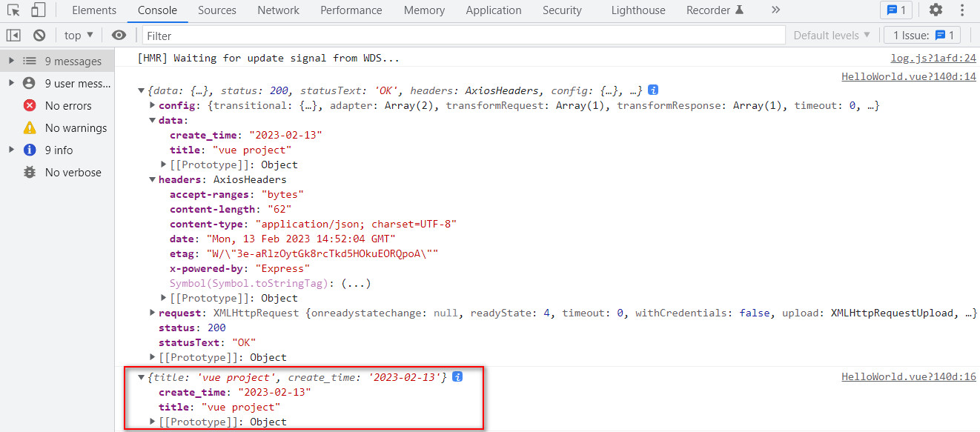980x432 pixels.
Task: Expand the '9 messages' arrow
Action: [11, 61]
